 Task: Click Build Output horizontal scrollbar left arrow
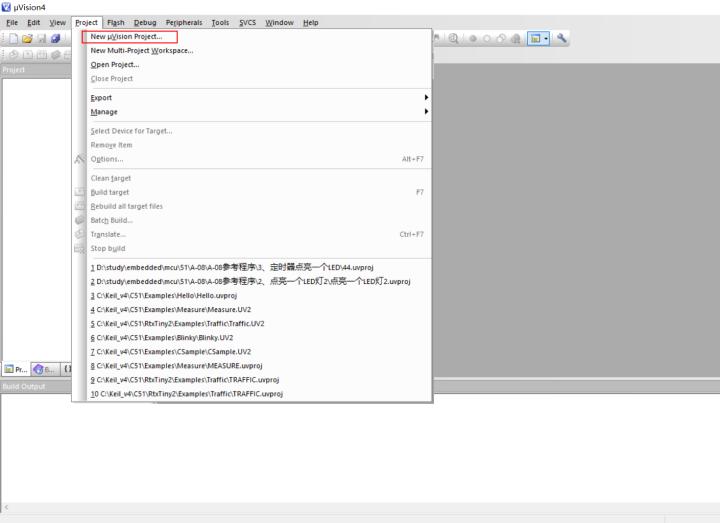click(x=6, y=507)
